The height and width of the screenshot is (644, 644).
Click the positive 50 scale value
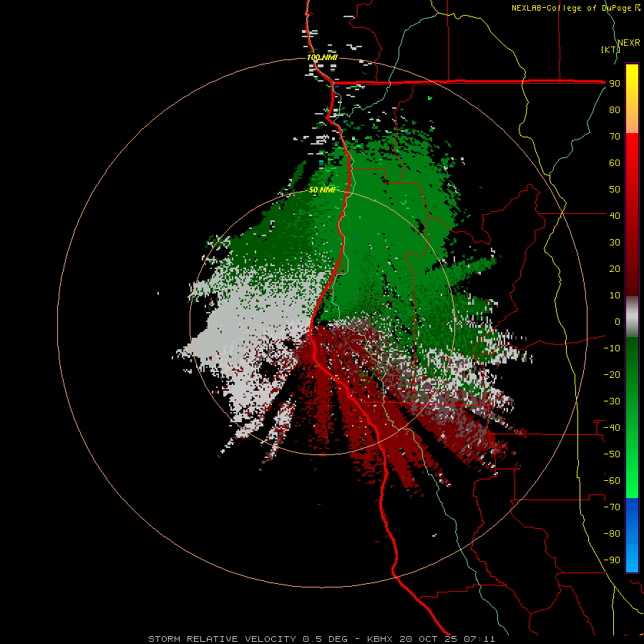pyautogui.click(x=615, y=190)
